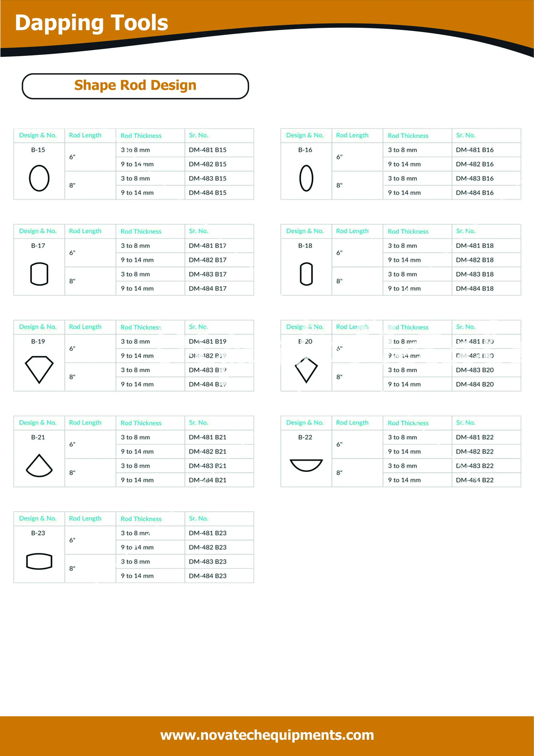This screenshot has width=534, height=756.
Task: Click Rod Thickness header in B-15 table
Action: point(141,136)
